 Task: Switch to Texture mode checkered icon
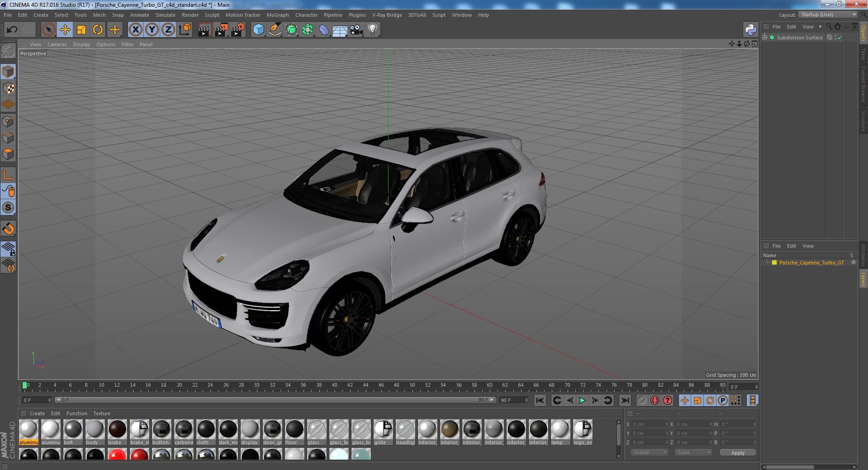(x=8, y=88)
